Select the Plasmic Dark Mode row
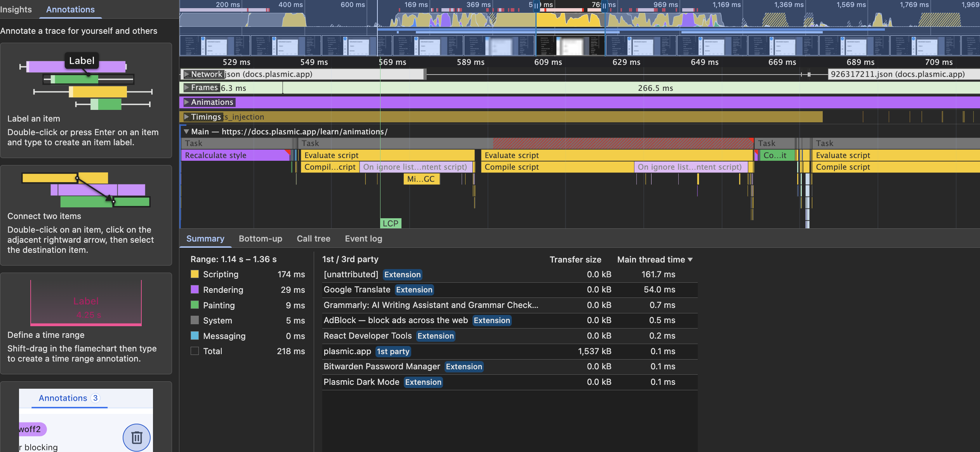 point(509,382)
